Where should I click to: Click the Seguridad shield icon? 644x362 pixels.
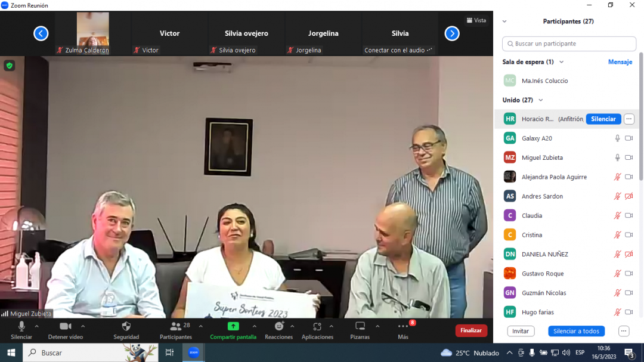[x=126, y=327]
